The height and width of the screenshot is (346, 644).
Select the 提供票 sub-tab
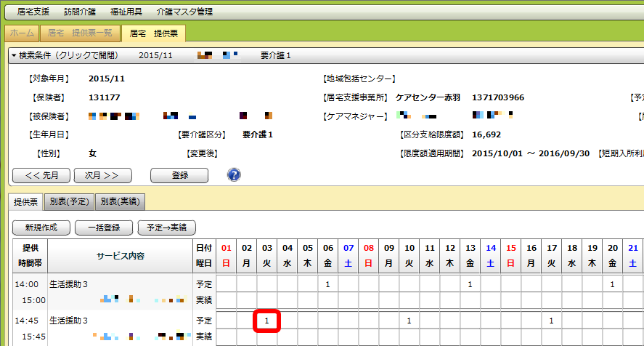[x=25, y=201]
